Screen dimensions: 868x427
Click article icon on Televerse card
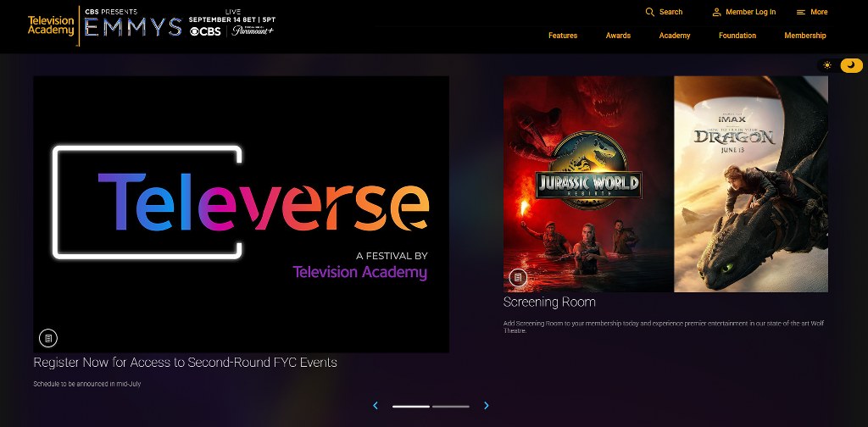48,337
